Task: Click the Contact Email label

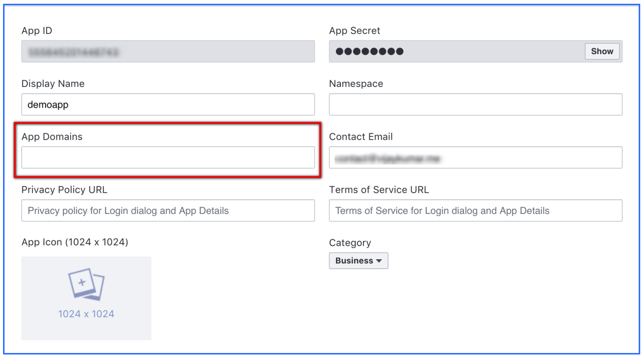Action: coord(361,137)
